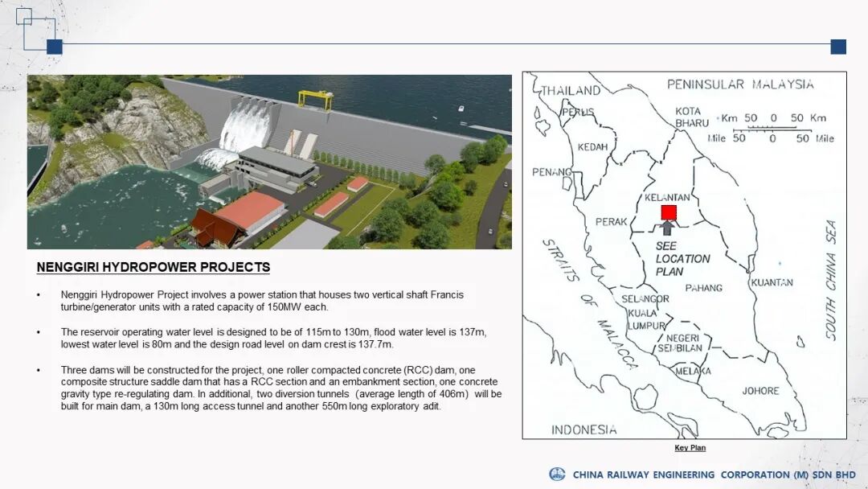Click the 'KOTA BHARU' label on map

point(691,117)
